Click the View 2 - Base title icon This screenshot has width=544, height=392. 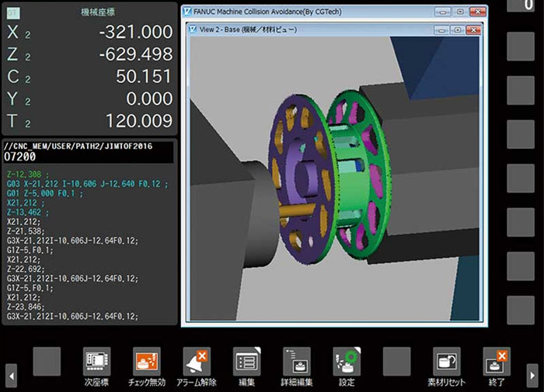(193, 29)
